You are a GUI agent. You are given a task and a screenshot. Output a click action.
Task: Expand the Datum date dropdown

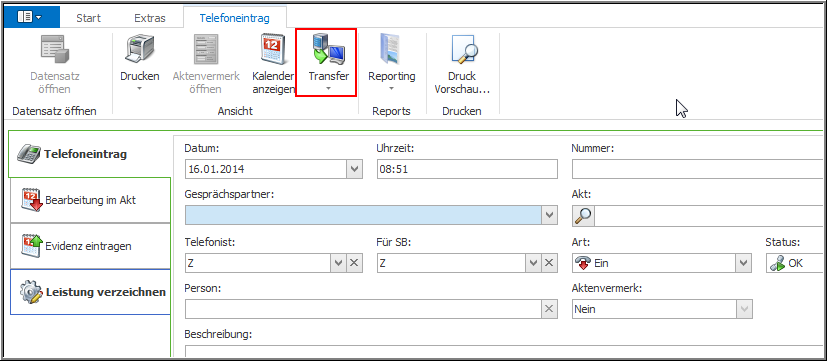354,170
